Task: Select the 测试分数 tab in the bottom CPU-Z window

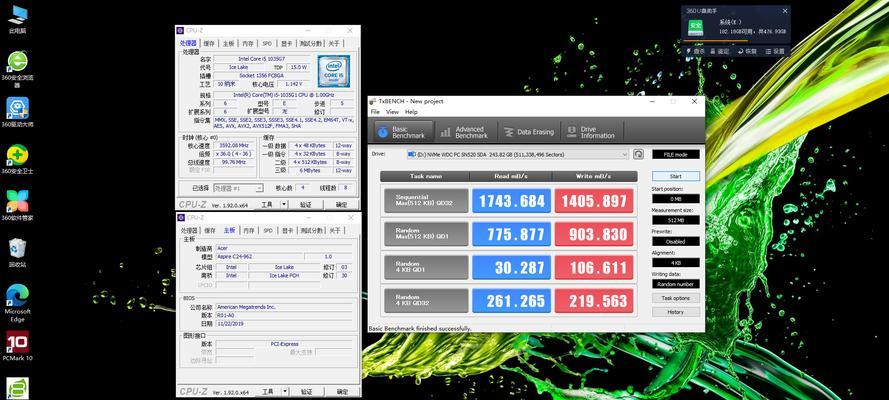Action: 311,231
